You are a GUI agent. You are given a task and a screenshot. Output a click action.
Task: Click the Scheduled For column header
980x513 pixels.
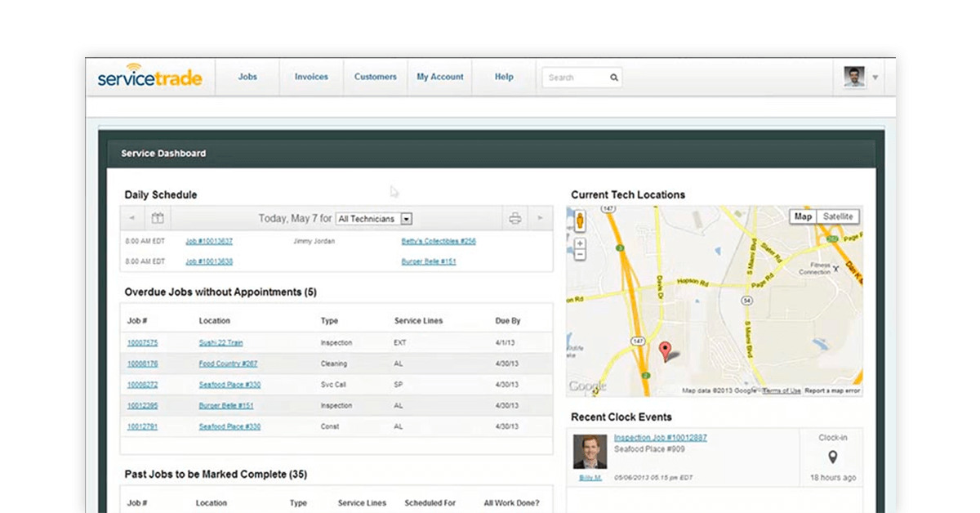point(432,503)
